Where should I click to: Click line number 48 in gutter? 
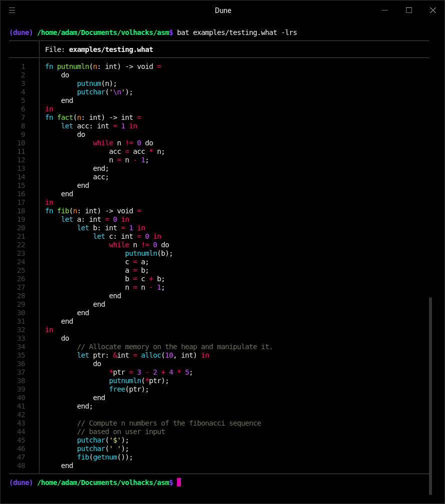pyautogui.click(x=21, y=466)
